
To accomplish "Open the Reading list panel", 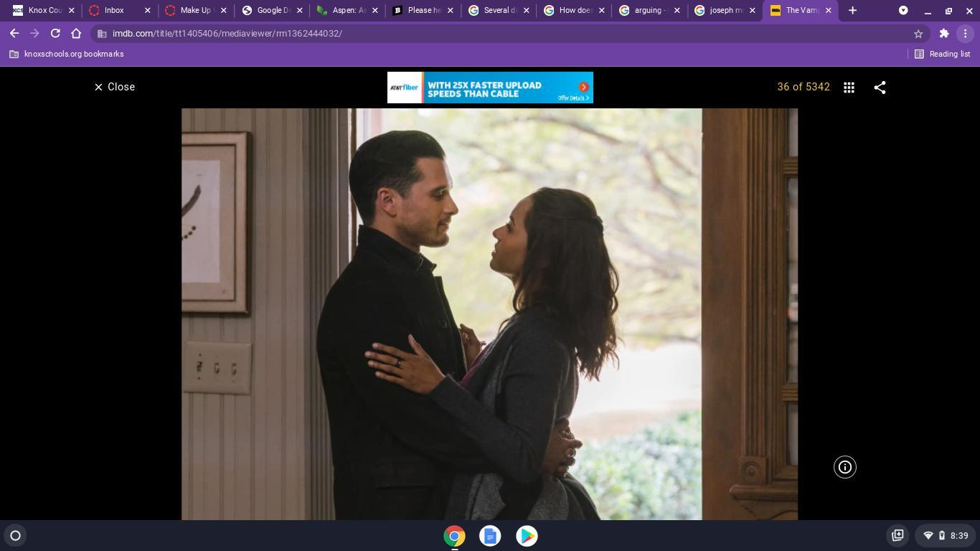I will pos(942,54).
